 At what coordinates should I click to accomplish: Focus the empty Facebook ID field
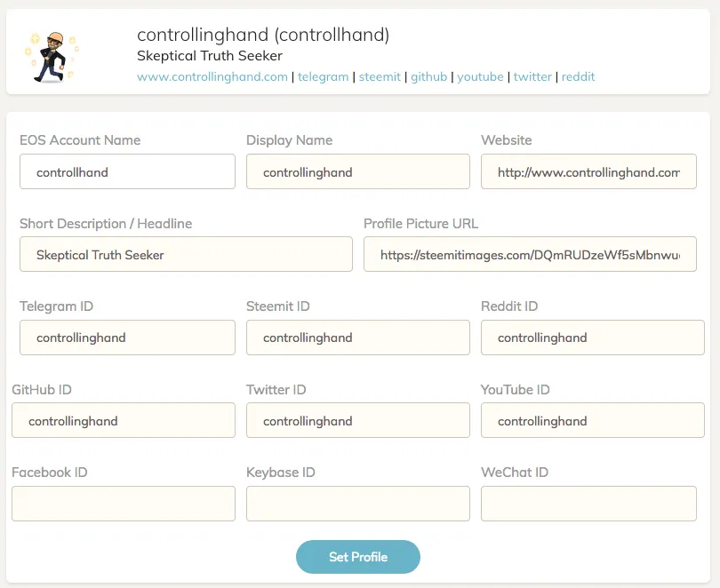click(x=124, y=504)
